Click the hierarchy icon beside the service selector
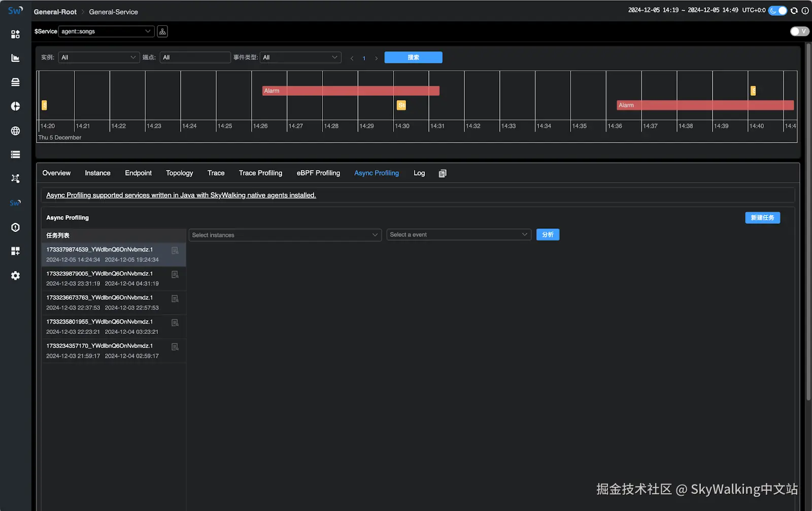The image size is (812, 511). point(162,31)
